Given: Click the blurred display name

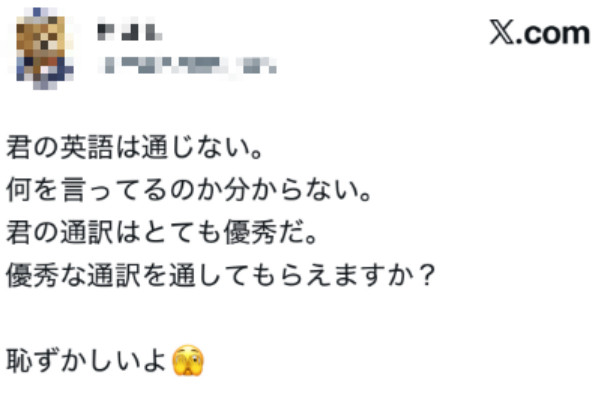Looking at the screenshot, I should pyautogui.click(x=129, y=32).
